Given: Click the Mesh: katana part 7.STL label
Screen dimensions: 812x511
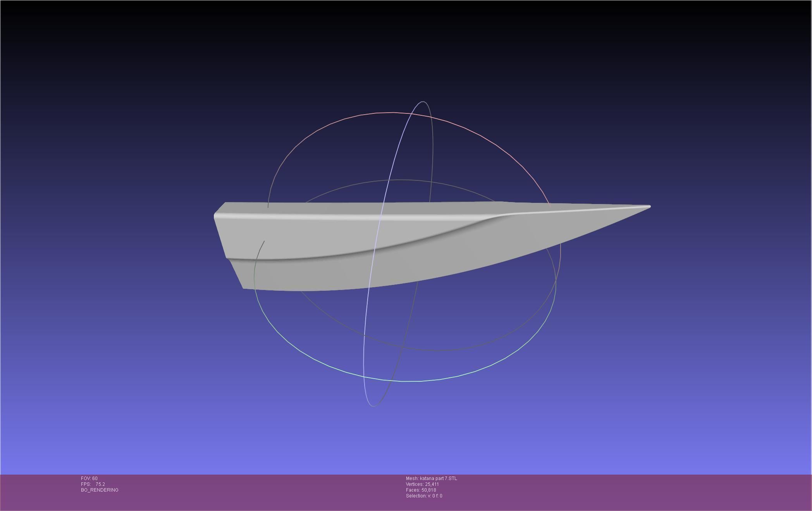Looking at the screenshot, I should [x=431, y=478].
